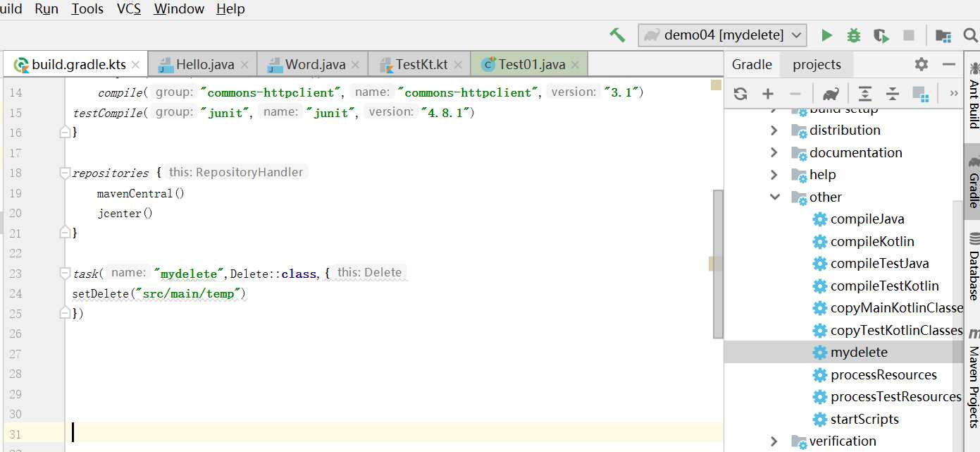Expand all nodes in Gradle tree

coord(864,93)
